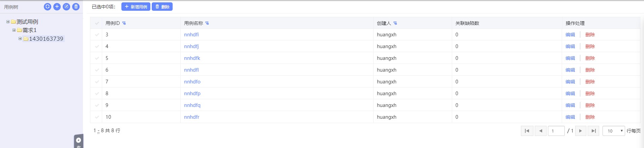Screen dimensions: 644x148
Task: Click the add node plus icon in 用例树
Action: [57, 7]
